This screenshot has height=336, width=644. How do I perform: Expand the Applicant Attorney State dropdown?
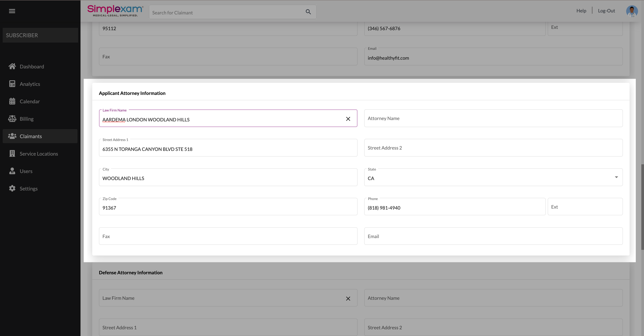coord(616,177)
